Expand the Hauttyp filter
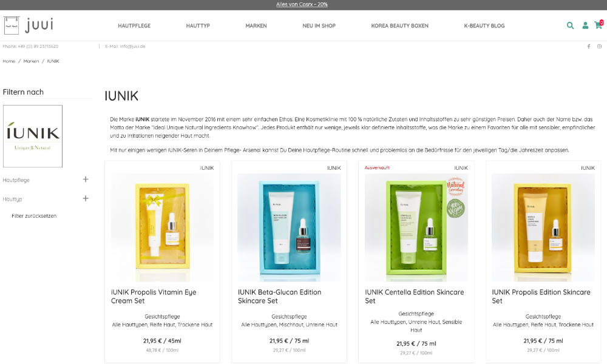The image size is (607, 364). pyautogui.click(x=86, y=198)
